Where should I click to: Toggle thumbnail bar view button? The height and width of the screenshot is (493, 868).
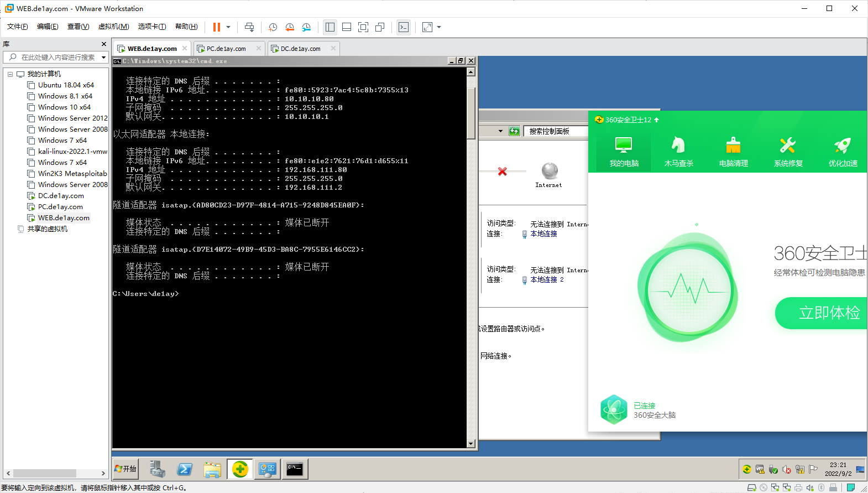[x=347, y=27]
